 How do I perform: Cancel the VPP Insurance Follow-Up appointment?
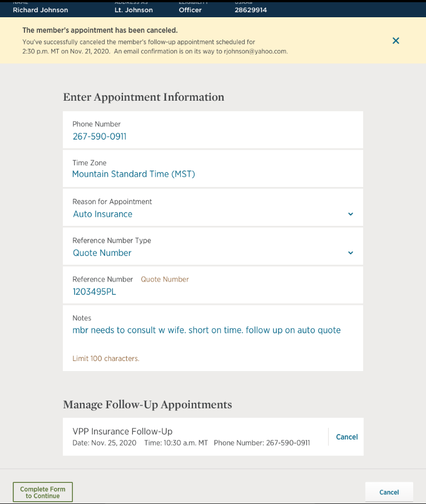pyautogui.click(x=346, y=437)
